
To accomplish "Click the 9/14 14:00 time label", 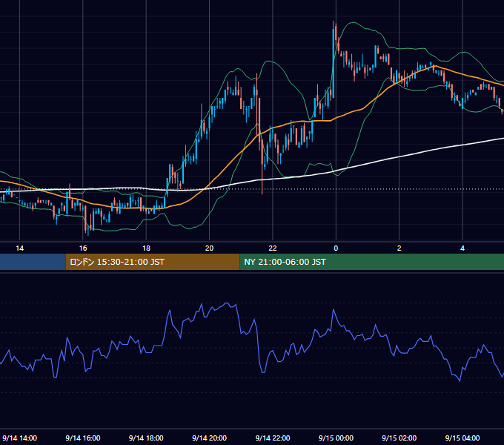I will tap(19, 438).
